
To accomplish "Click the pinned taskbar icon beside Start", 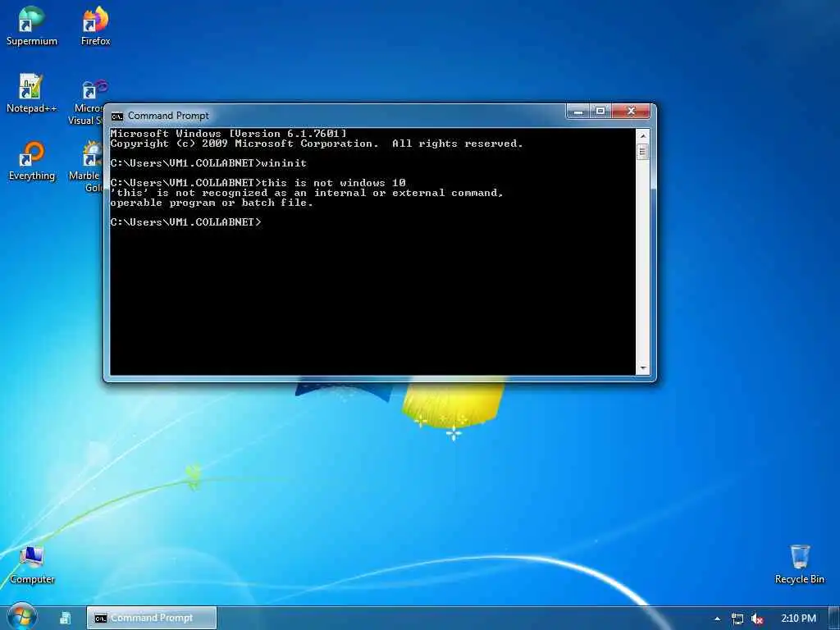I will point(66,619).
